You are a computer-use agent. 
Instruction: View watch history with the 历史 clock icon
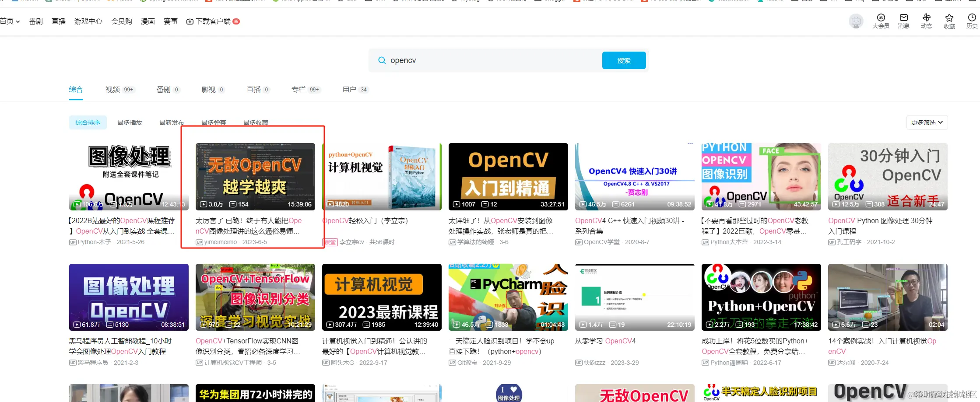(972, 18)
